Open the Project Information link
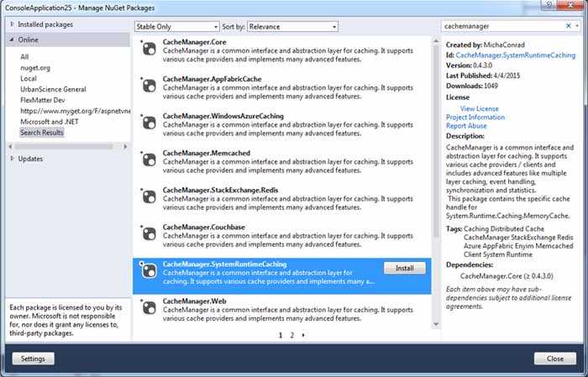 coord(475,118)
